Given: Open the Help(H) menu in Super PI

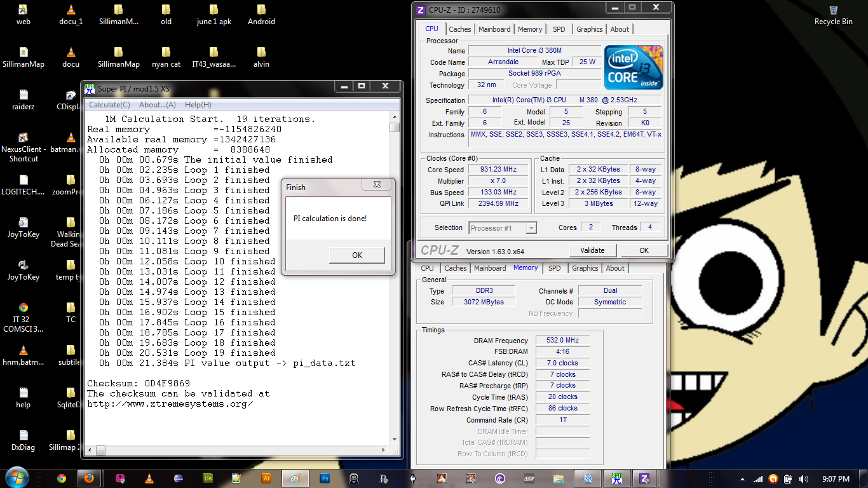Looking at the screenshot, I should (198, 105).
